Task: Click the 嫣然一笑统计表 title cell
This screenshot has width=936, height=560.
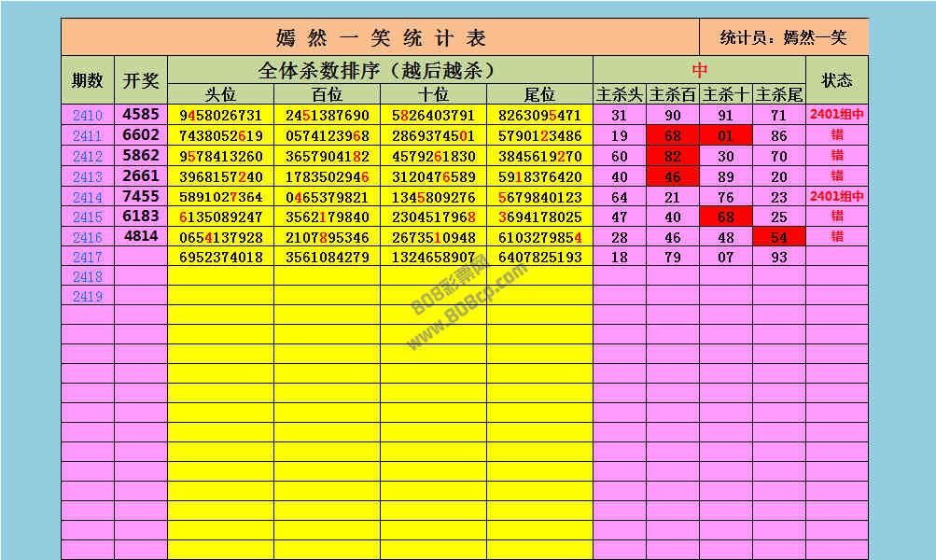Action: (381, 38)
